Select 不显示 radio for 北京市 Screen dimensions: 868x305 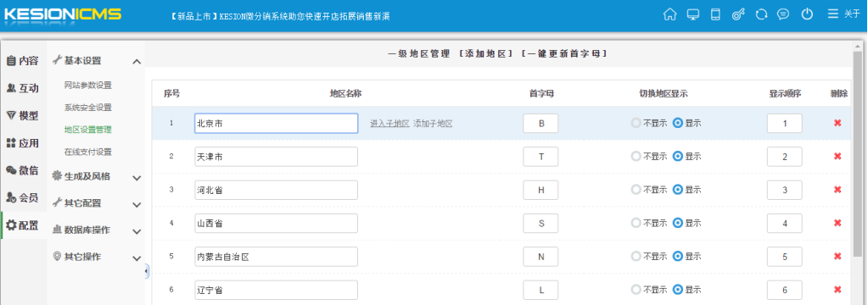pos(636,123)
